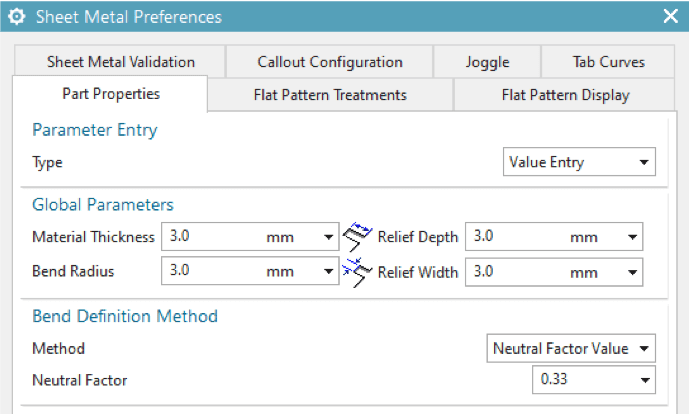Click the Relief Depth icon
The height and width of the screenshot is (414, 689).
click(x=356, y=237)
